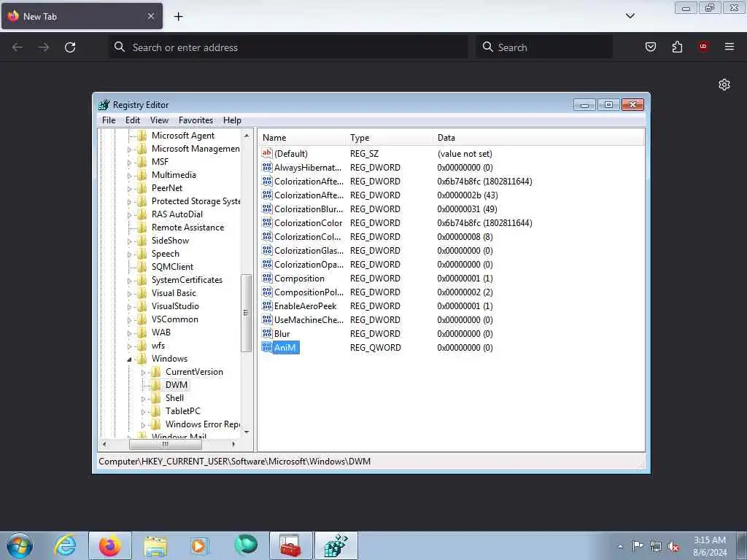Open the Edit menu
This screenshot has width=747, height=560.
133,120
